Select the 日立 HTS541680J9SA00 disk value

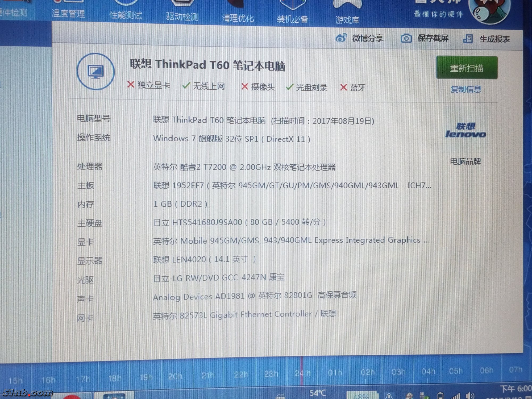coord(239,222)
